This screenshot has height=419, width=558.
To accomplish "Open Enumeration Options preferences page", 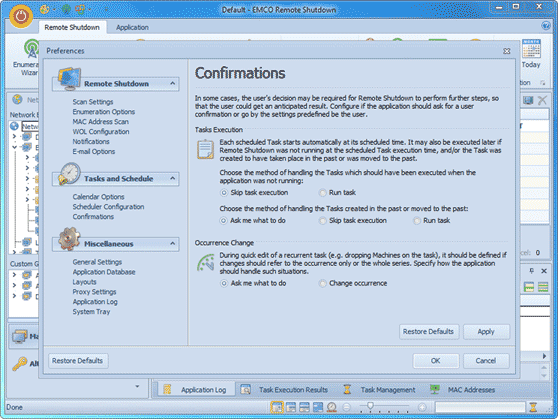I will [x=104, y=112].
